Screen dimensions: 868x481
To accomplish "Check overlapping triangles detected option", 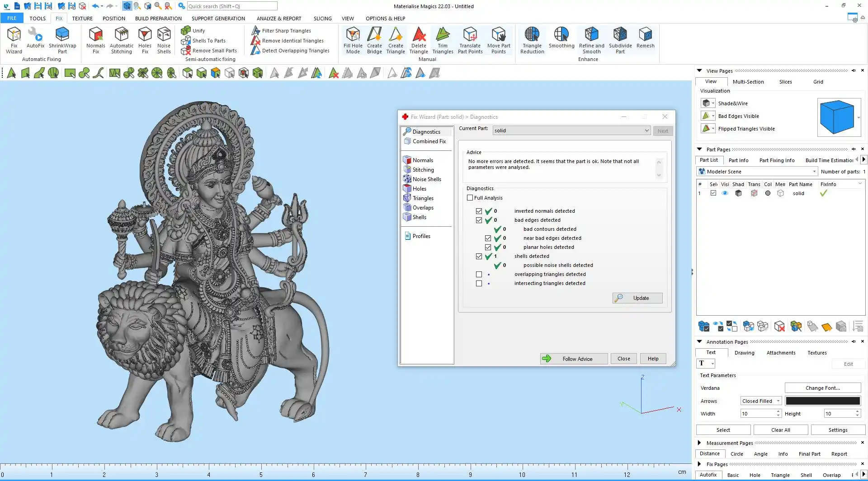I will click(479, 274).
